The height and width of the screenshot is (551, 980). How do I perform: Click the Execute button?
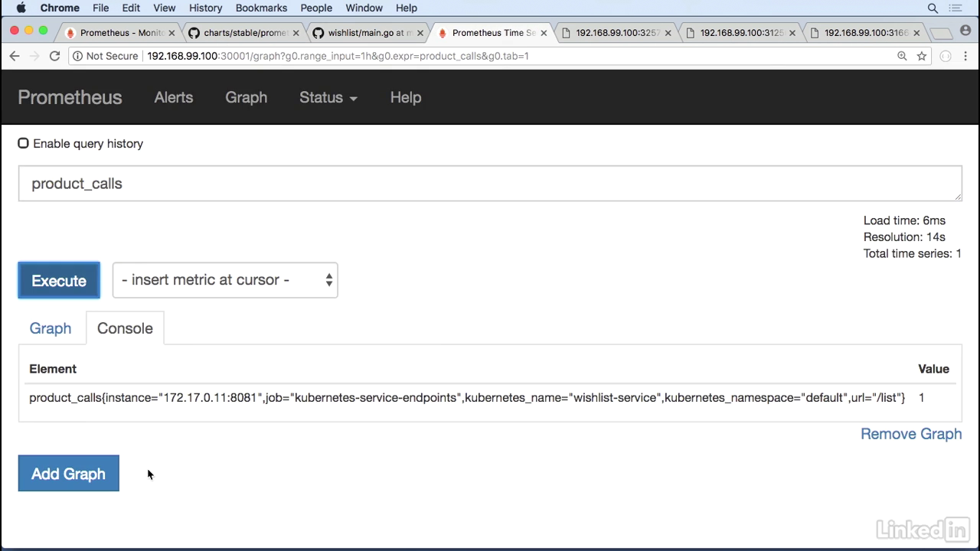coord(59,280)
